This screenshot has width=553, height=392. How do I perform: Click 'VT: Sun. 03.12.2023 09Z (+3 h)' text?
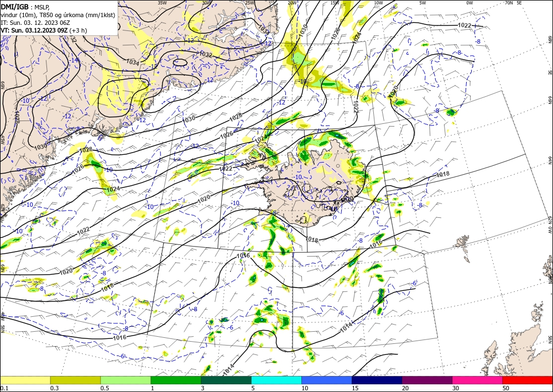44,30
